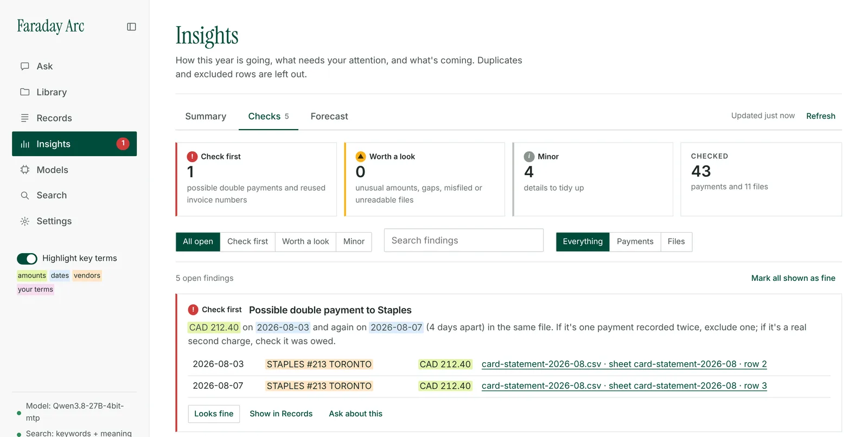Click the Insights bar chart icon

coord(25,144)
